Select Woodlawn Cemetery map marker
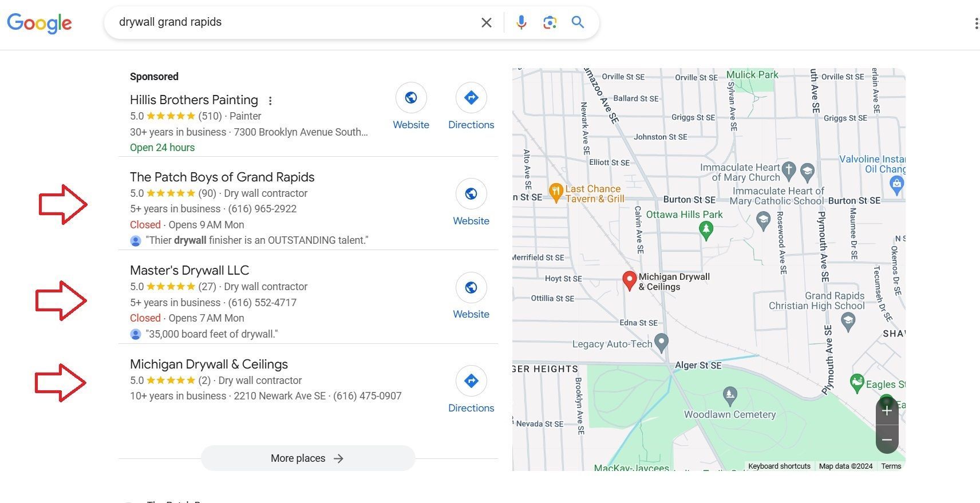The width and height of the screenshot is (980, 503). click(729, 395)
